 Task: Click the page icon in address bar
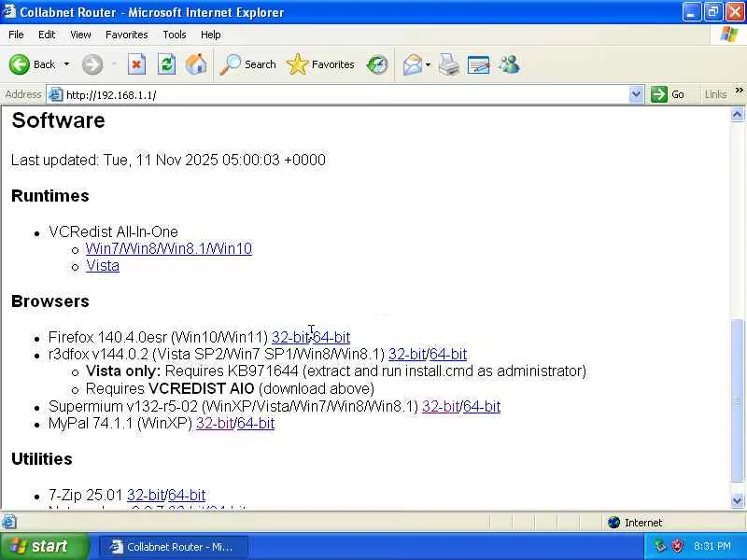[56, 95]
